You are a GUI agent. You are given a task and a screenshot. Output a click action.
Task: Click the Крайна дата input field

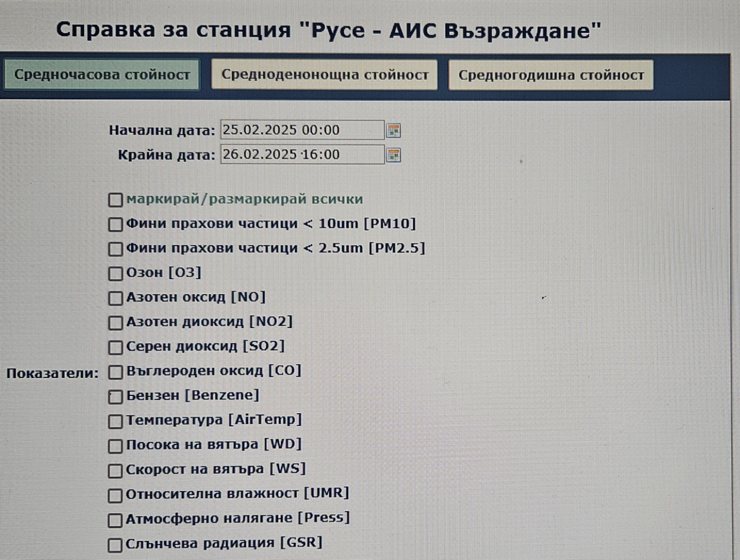pos(302,154)
